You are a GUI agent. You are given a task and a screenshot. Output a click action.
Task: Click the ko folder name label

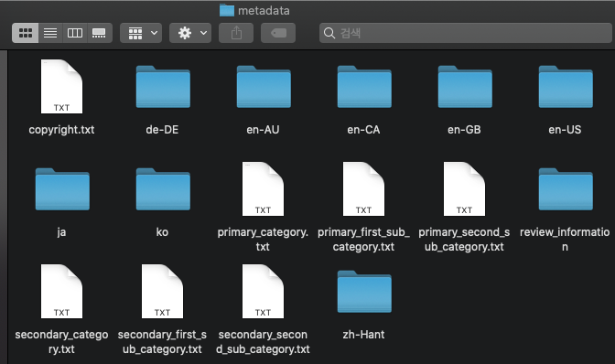pyautogui.click(x=162, y=232)
